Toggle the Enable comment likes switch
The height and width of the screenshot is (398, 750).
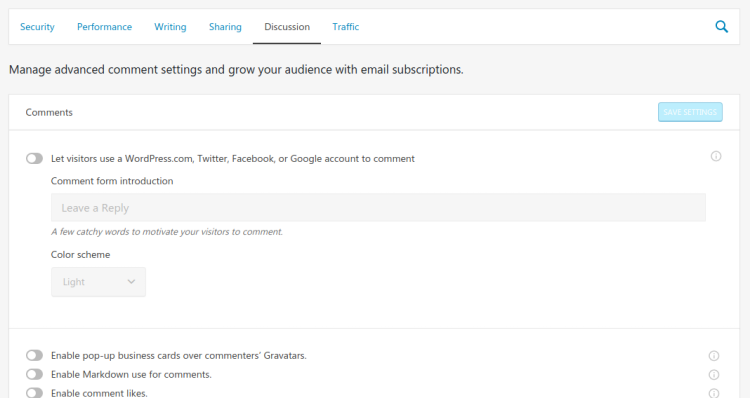(34, 393)
